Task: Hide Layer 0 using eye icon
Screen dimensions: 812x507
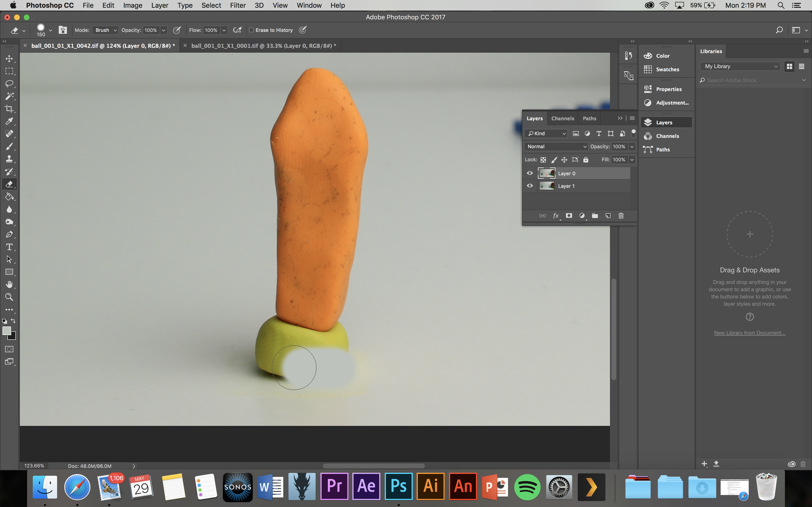Action: 529,173
